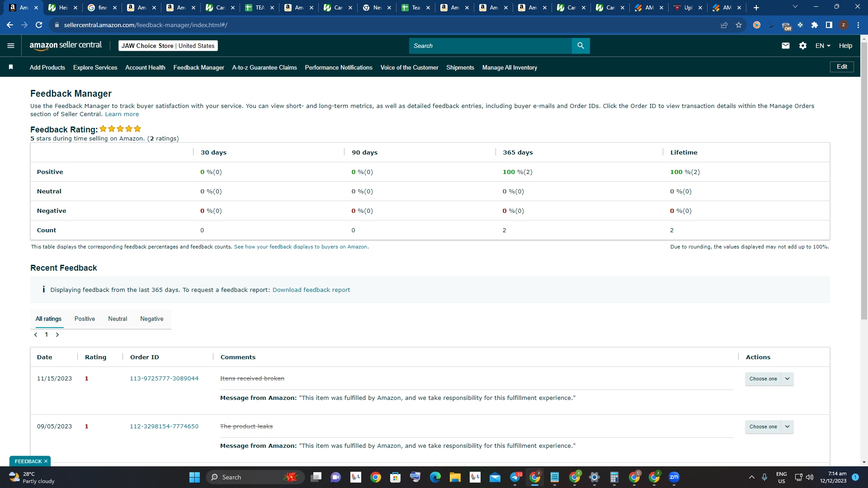Image resolution: width=868 pixels, height=488 pixels.
Task: Switch to the Neutral feedback tab
Action: (118, 319)
